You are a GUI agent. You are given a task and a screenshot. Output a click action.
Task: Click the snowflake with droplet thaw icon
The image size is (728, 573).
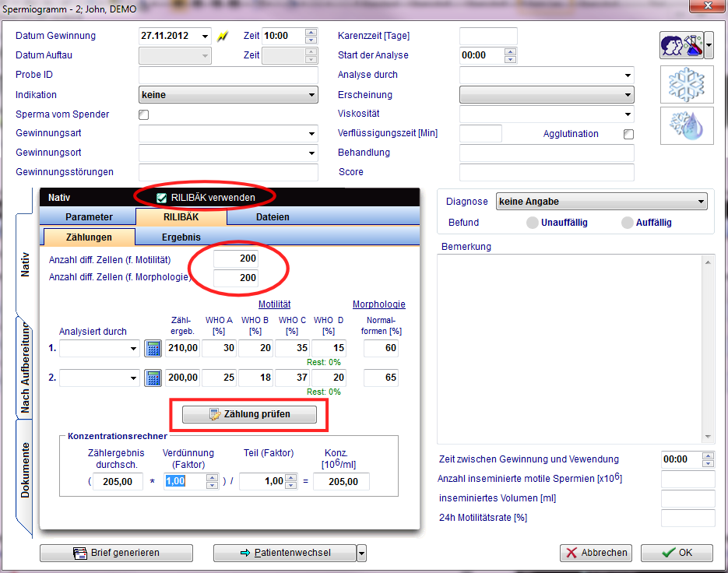coord(687,126)
